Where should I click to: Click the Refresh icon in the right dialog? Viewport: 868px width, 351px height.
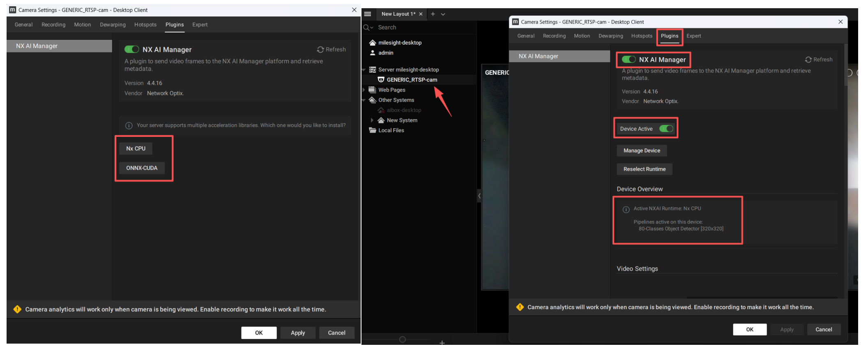(808, 60)
